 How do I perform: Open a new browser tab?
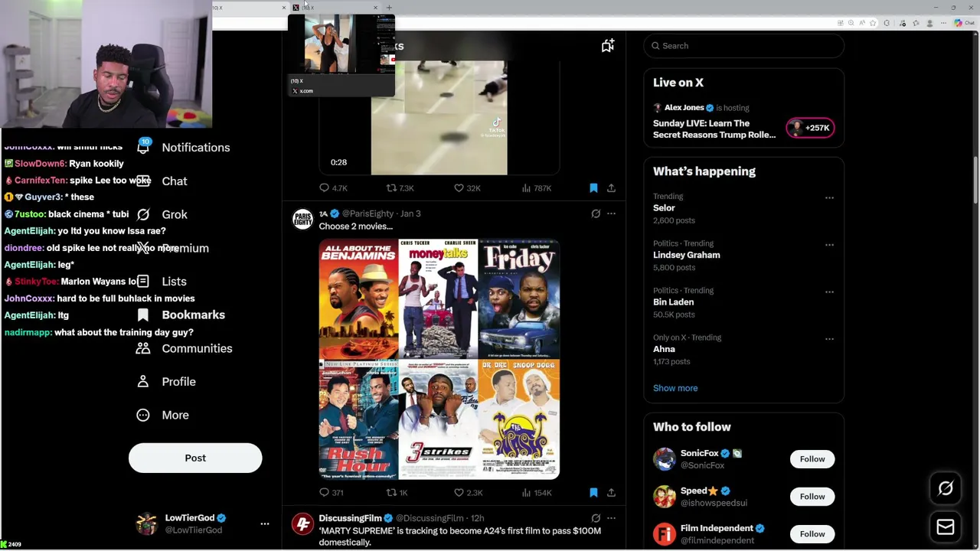pyautogui.click(x=389, y=8)
